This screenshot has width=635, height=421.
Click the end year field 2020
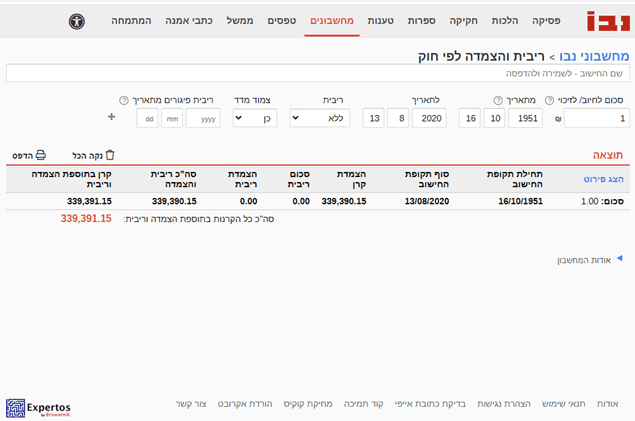point(429,118)
